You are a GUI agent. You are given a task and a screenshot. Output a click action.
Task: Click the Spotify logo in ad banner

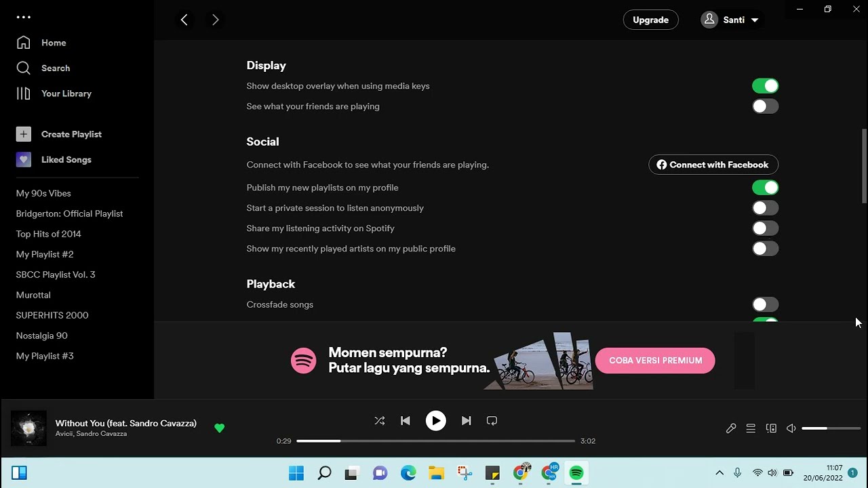coord(304,361)
